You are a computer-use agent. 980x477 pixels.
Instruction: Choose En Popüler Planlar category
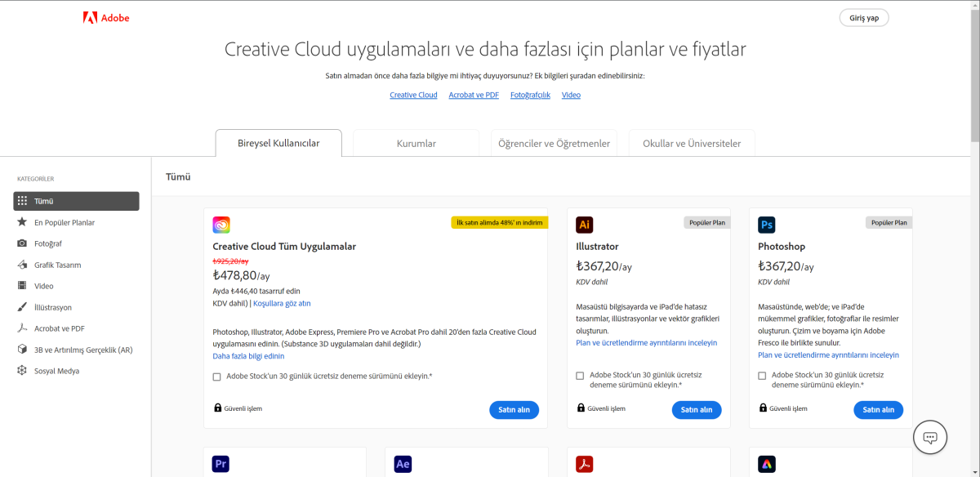(x=65, y=222)
